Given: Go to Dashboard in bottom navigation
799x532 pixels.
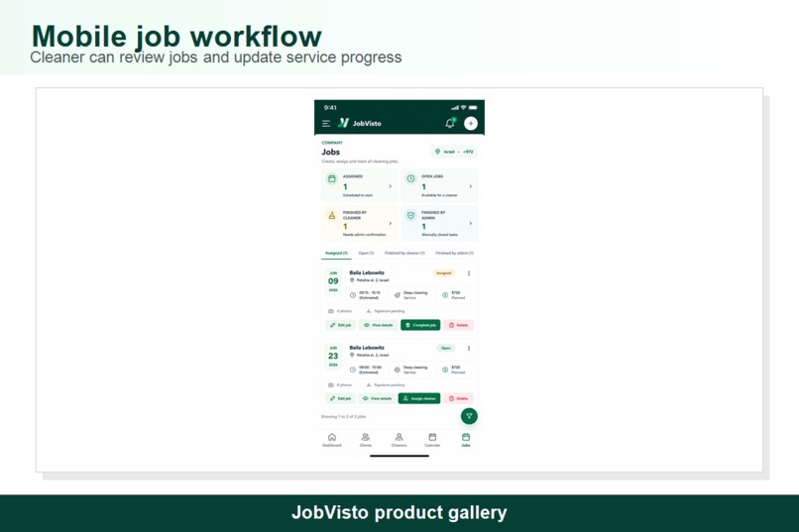Looking at the screenshot, I should (x=332, y=440).
